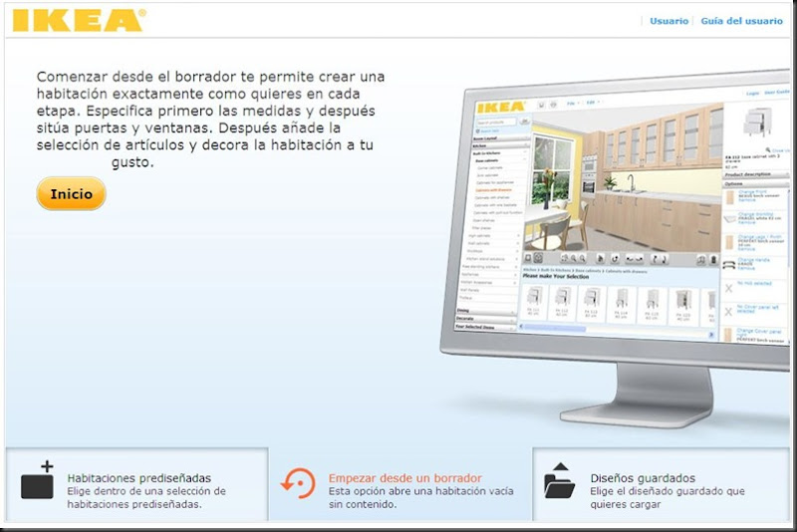This screenshot has width=797, height=532.
Task: Click the text 'Elige el diseñado guardado que'
Action: click(x=667, y=491)
